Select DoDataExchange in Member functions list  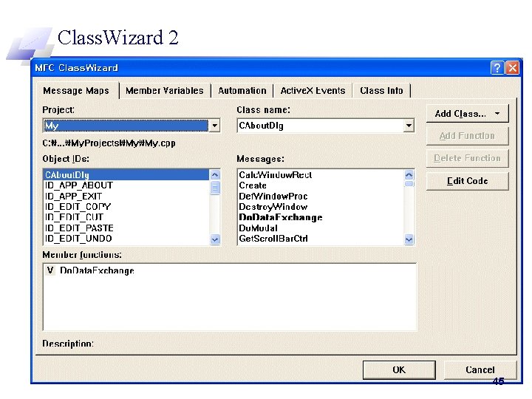click(x=230, y=270)
